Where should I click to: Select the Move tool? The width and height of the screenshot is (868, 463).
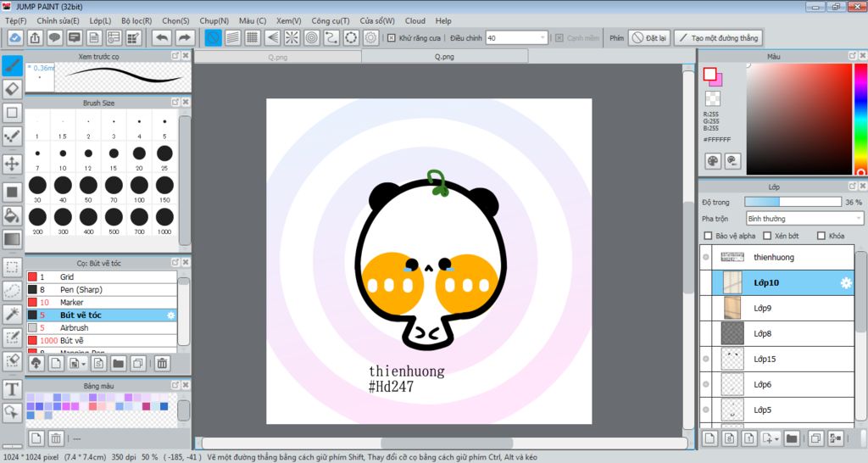point(12,164)
